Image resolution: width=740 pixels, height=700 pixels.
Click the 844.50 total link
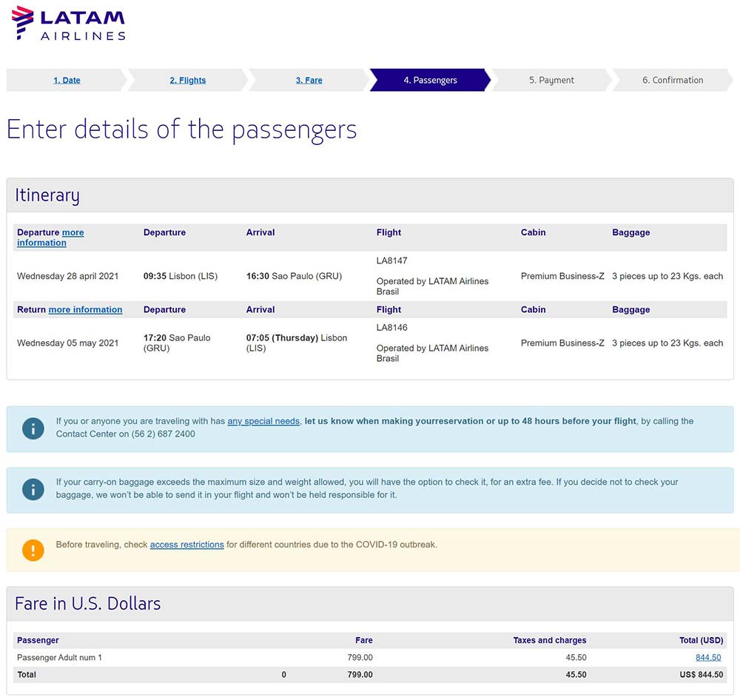click(x=708, y=658)
